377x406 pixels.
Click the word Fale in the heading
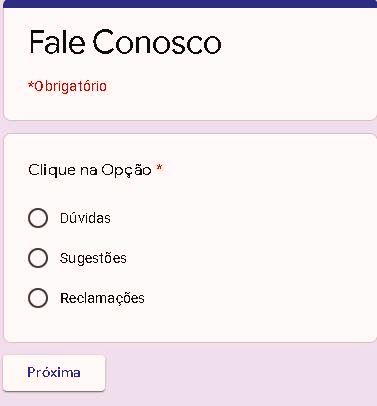point(57,42)
